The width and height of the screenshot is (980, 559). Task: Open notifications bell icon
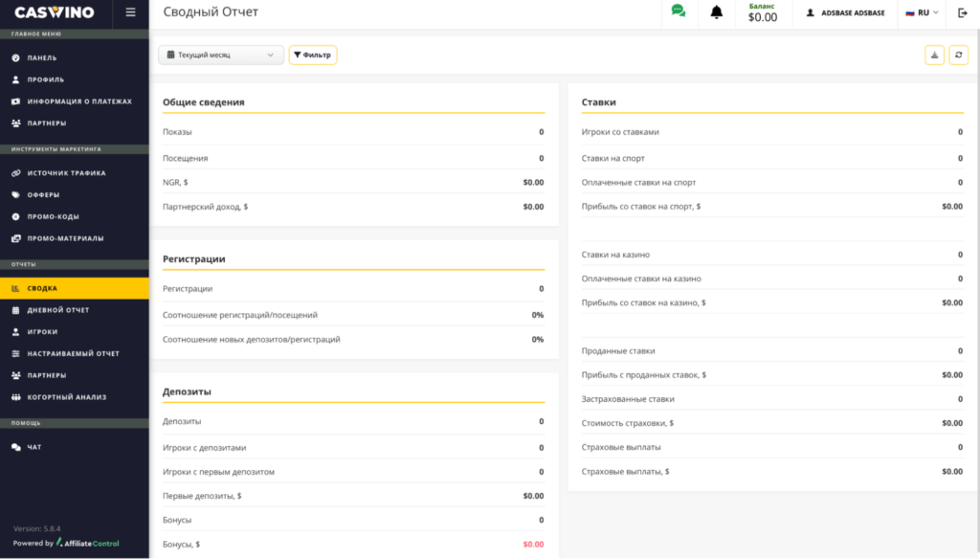[x=716, y=11]
